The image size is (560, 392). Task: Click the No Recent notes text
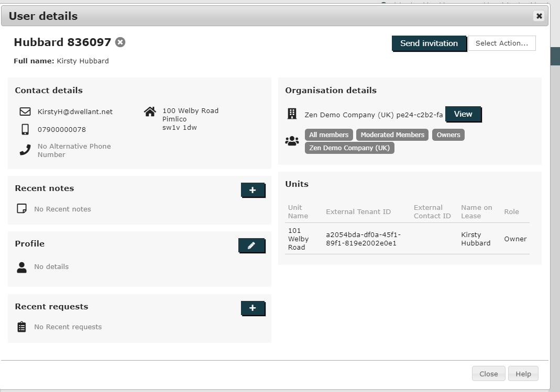(62, 209)
